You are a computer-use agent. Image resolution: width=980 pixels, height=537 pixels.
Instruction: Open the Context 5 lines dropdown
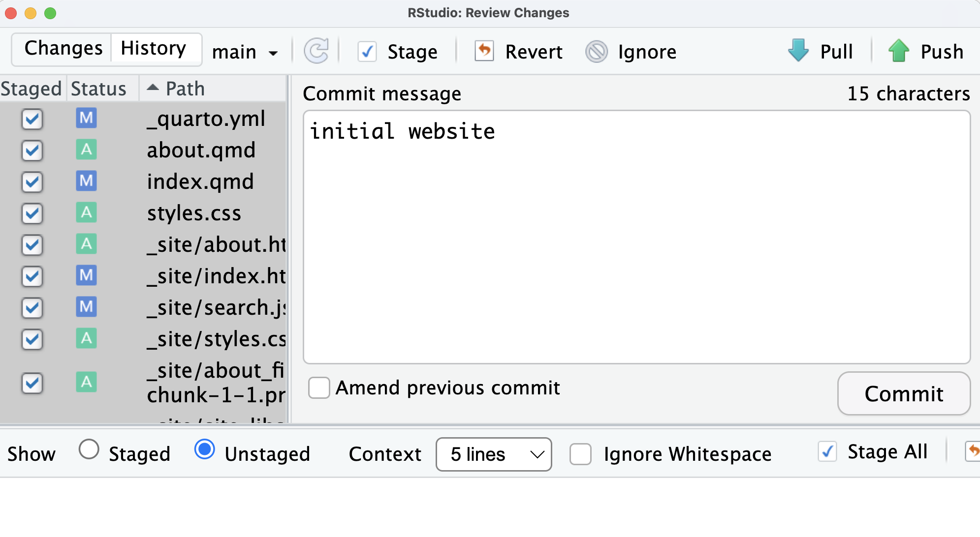point(493,454)
